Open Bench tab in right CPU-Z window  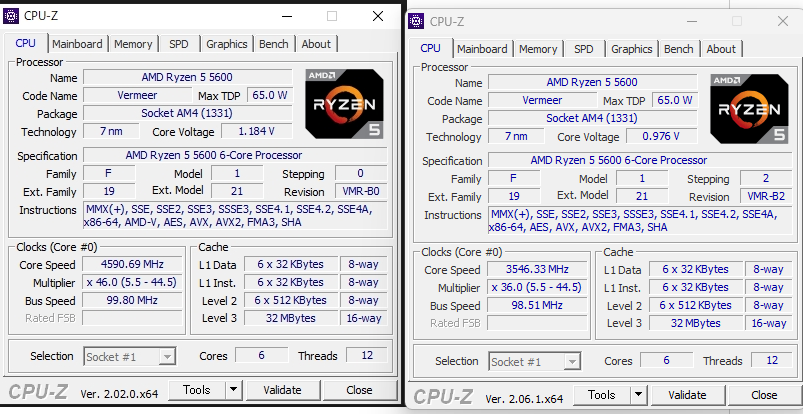[679, 49]
